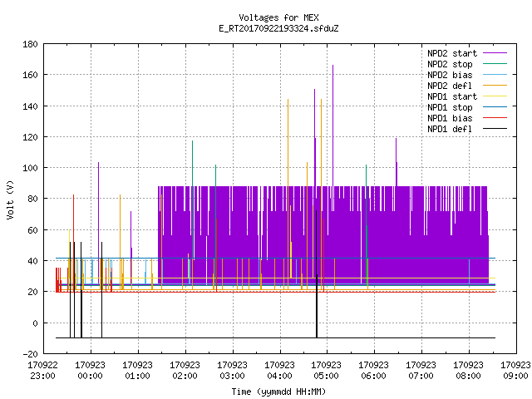Click the 'Time (yymmdd HH:MM)' x-axis label

pos(278,392)
